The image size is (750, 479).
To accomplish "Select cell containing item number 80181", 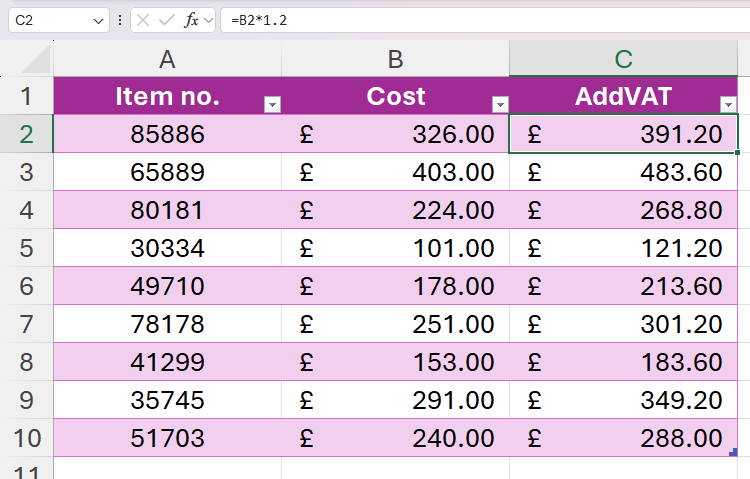I will point(167,210).
